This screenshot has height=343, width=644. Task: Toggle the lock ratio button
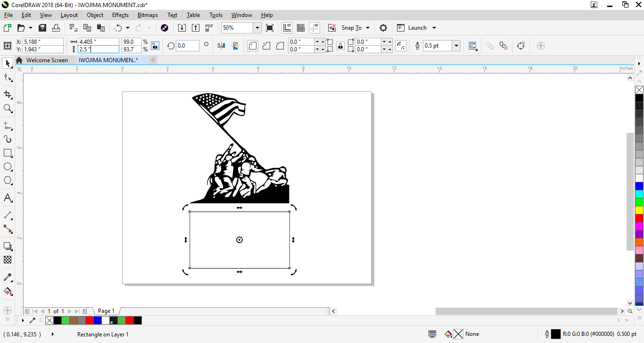[155, 46]
